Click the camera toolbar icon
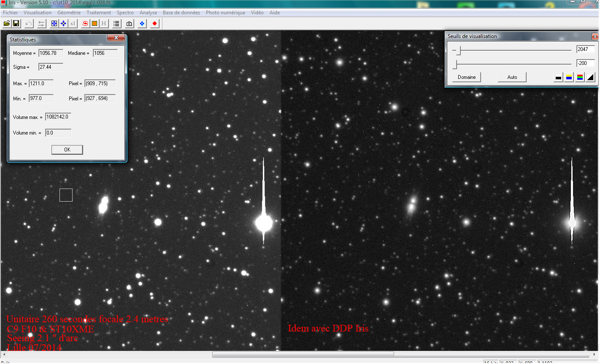This screenshot has width=600, height=364. tap(129, 24)
